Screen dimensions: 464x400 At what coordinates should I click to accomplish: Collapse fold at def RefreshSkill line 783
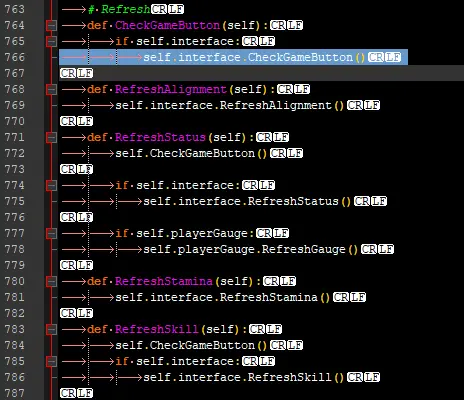coord(52,329)
